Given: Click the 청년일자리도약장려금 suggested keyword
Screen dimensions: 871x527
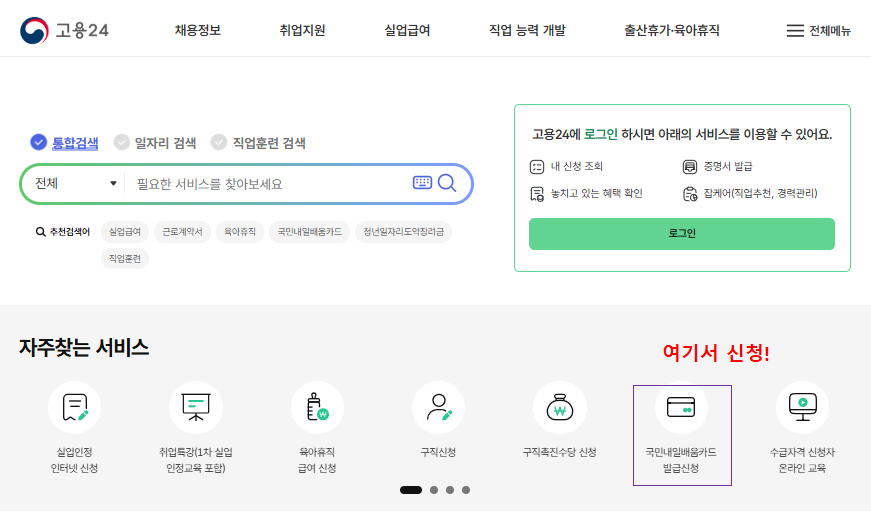Looking at the screenshot, I should [403, 232].
